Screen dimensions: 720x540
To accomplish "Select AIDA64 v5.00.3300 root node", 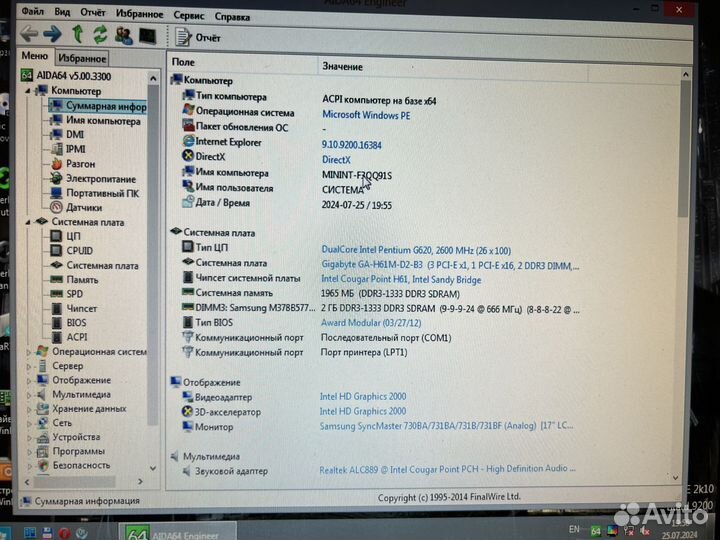I will point(67,76).
